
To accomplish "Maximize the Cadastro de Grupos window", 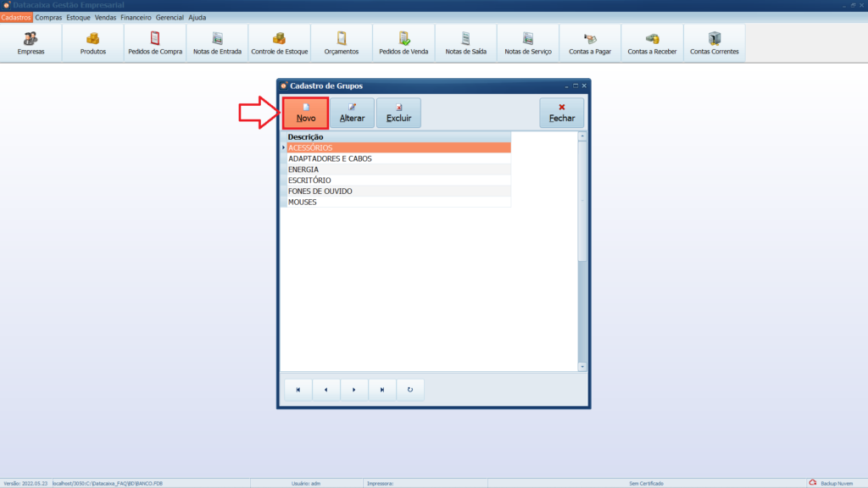I will point(576,86).
